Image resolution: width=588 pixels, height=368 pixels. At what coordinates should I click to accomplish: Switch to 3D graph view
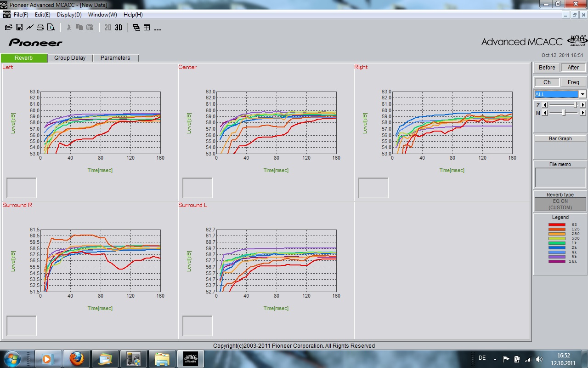coord(119,28)
